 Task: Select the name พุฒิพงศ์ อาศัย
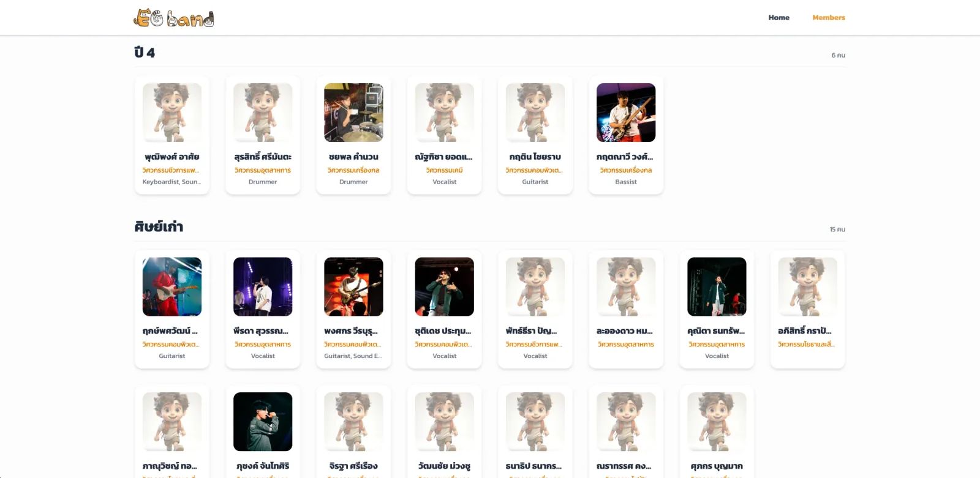[172, 157]
